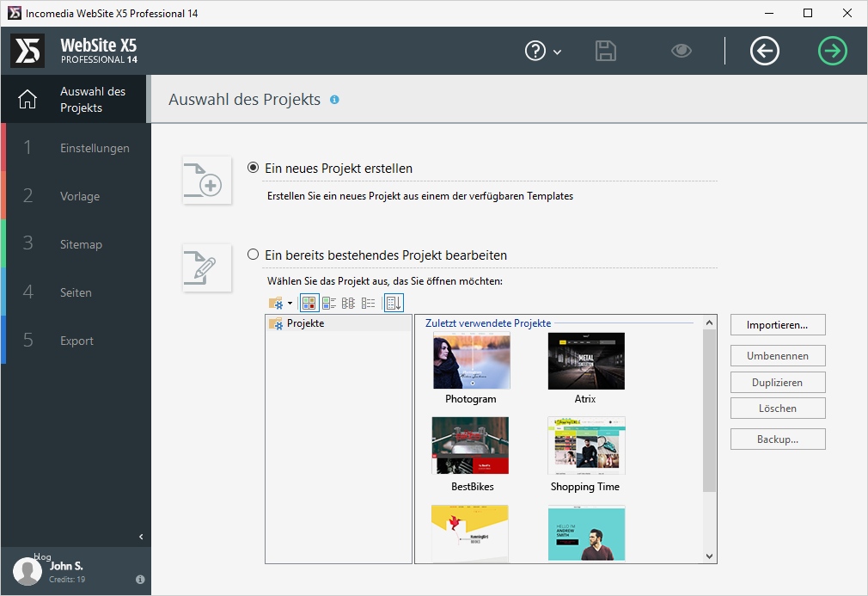Click the Shopping Time name label
This screenshot has width=868, height=596.
click(x=585, y=486)
